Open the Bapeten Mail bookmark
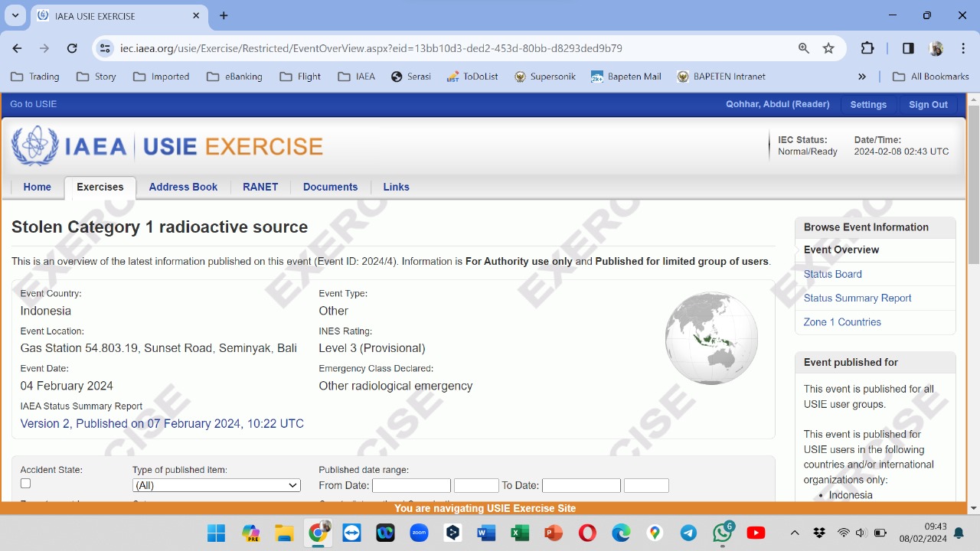This screenshot has height=551, width=980. [x=626, y=77]
